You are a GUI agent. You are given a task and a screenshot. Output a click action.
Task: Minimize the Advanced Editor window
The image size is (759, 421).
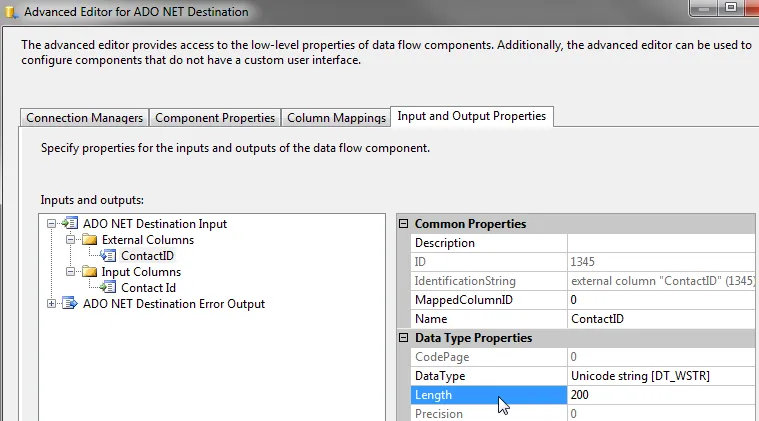pos(703,8)
